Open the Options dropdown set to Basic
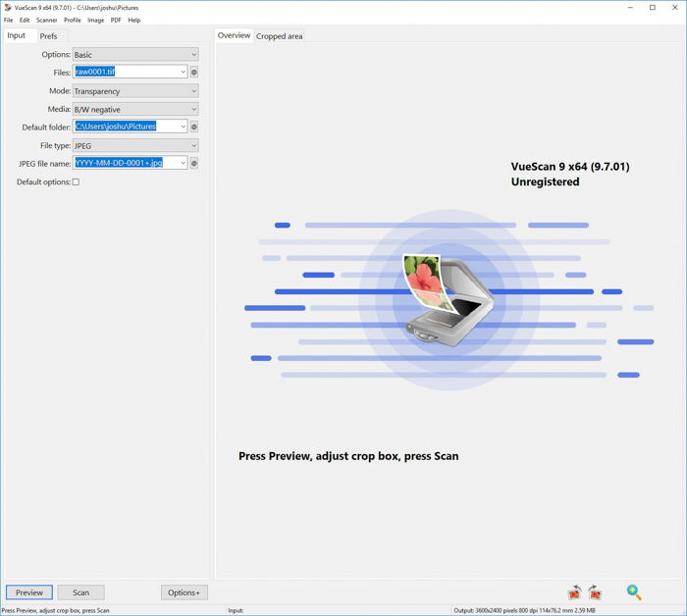687x616 pixels. (x=135, y=55)
